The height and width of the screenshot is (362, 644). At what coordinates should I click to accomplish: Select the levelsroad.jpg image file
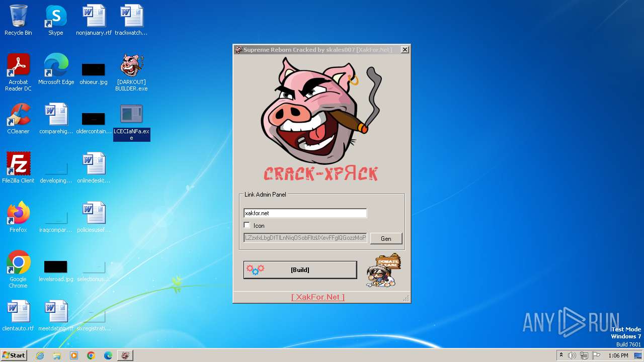pyautogui.click(x=56, y=270)
